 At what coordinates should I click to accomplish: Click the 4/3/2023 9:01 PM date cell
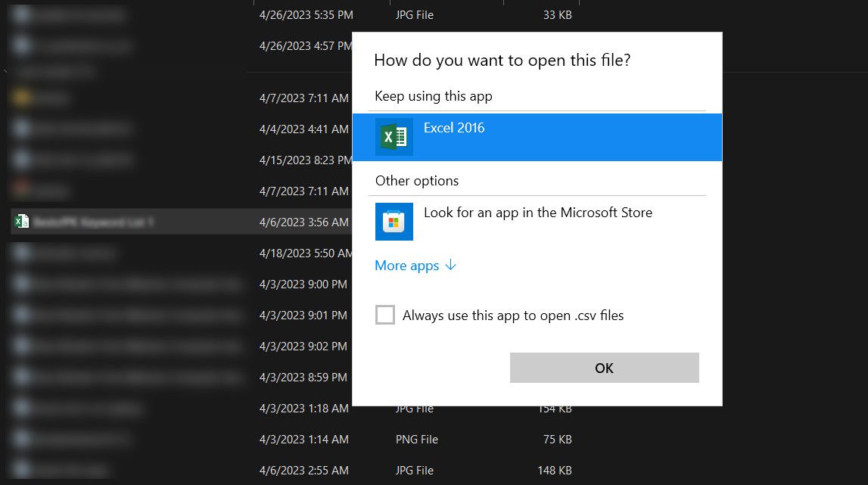click(x=303, y=315)
